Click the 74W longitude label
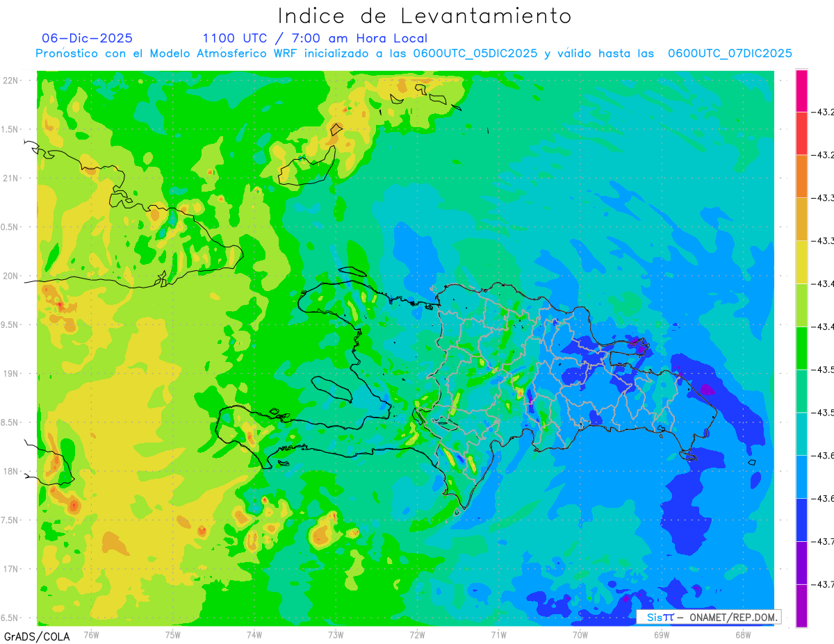 tap(254, 634)
